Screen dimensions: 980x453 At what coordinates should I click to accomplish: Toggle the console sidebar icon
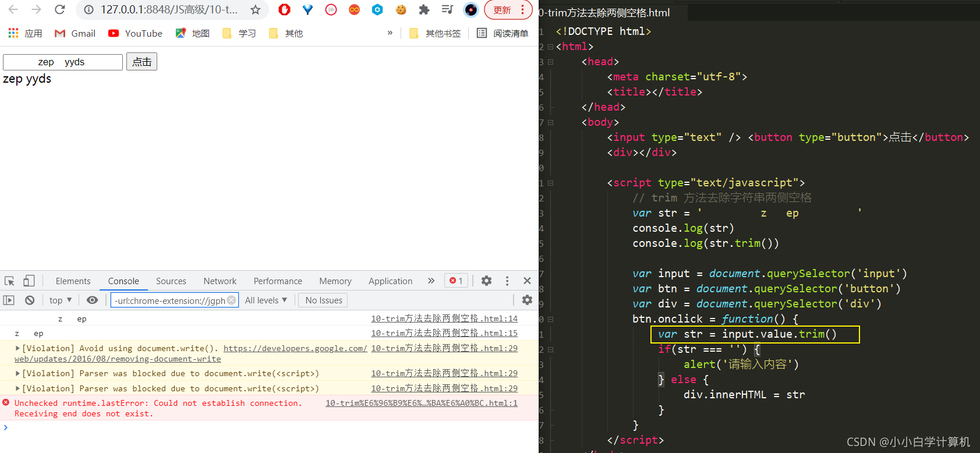click(x=9, y=300)
